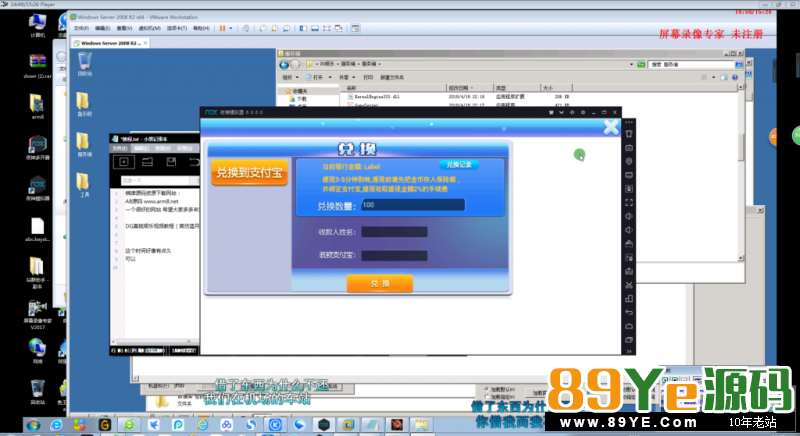Open the guest Windows Start button
The image size is (800, 436).
tap(34, 425)
